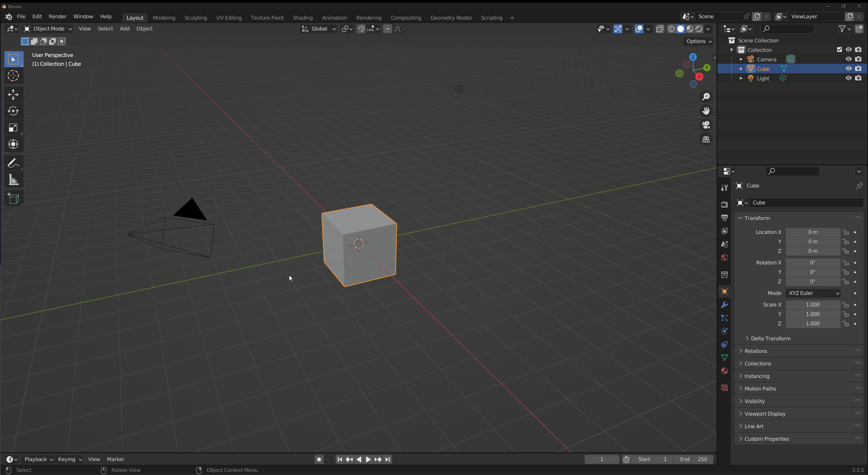The width and height of the screenshot is (868, 475).
Task: Hide the Light object in viewport
Action: tap(848, 78)
